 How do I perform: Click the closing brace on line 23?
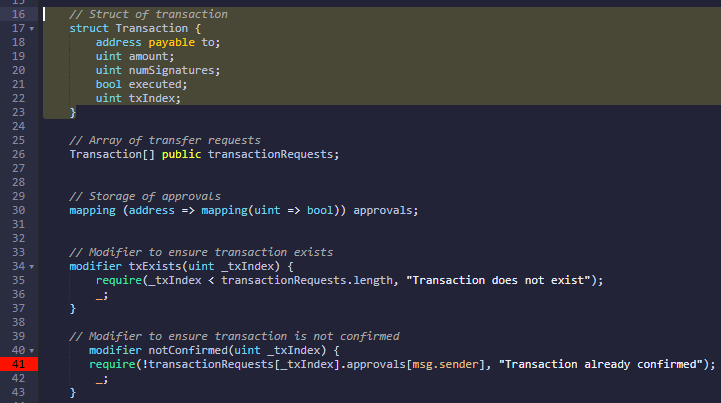pos(73,112)
